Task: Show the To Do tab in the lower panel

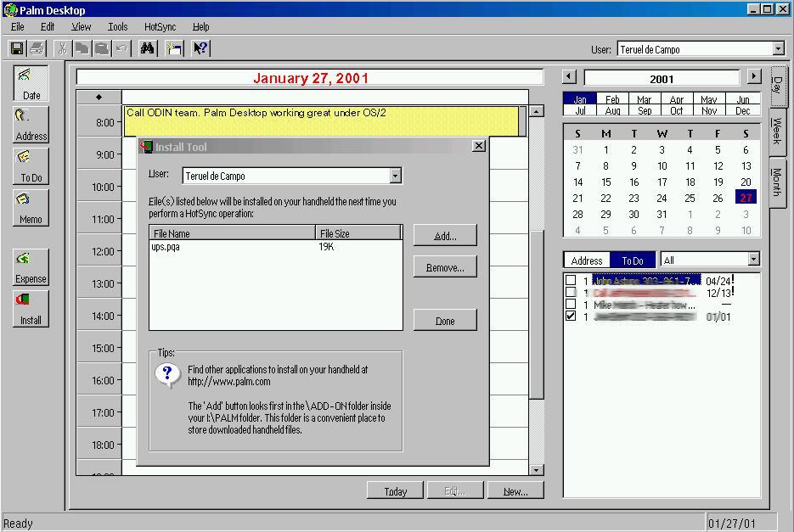Action: point(633,260)
